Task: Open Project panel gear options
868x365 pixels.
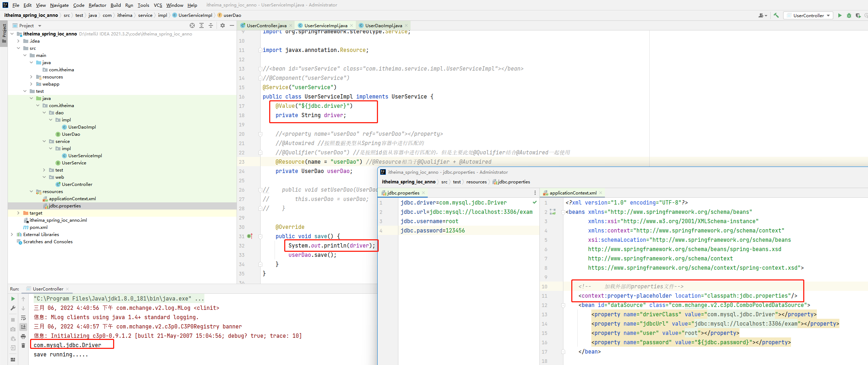Action: 223,25
